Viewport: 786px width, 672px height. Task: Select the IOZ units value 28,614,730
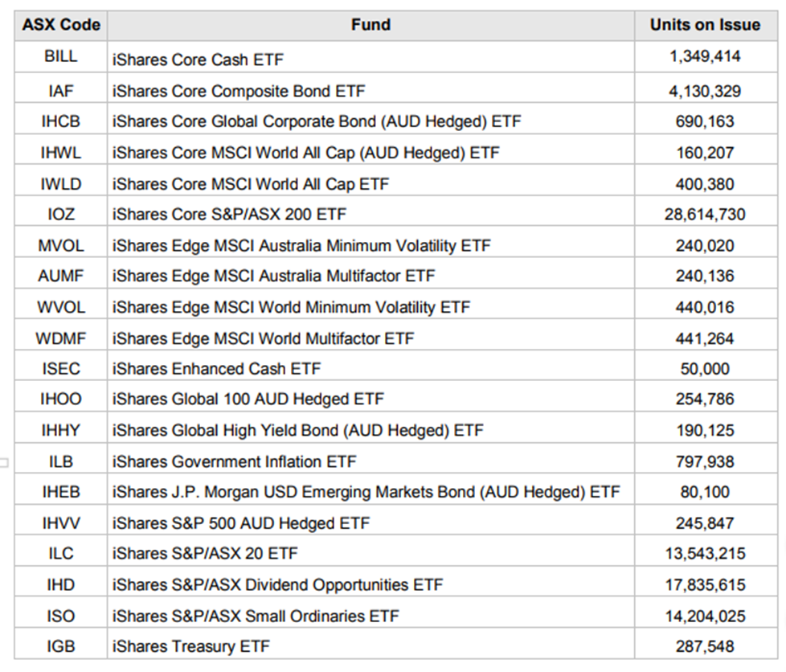[705, 215]
